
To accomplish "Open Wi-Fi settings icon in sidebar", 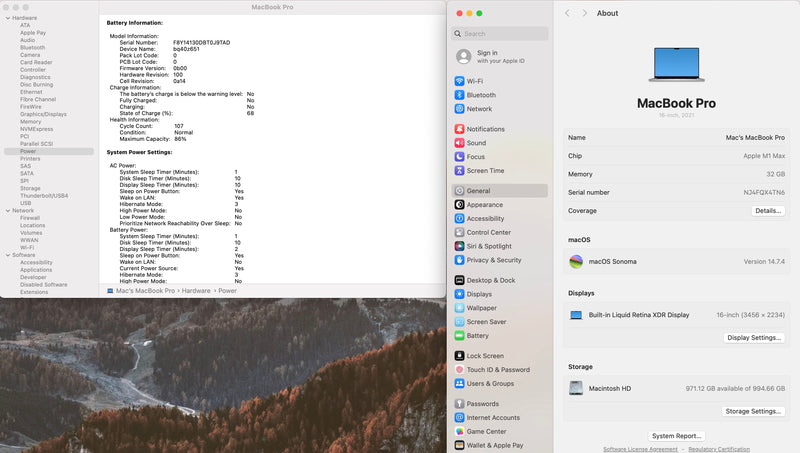I will [x=459, y=81].
